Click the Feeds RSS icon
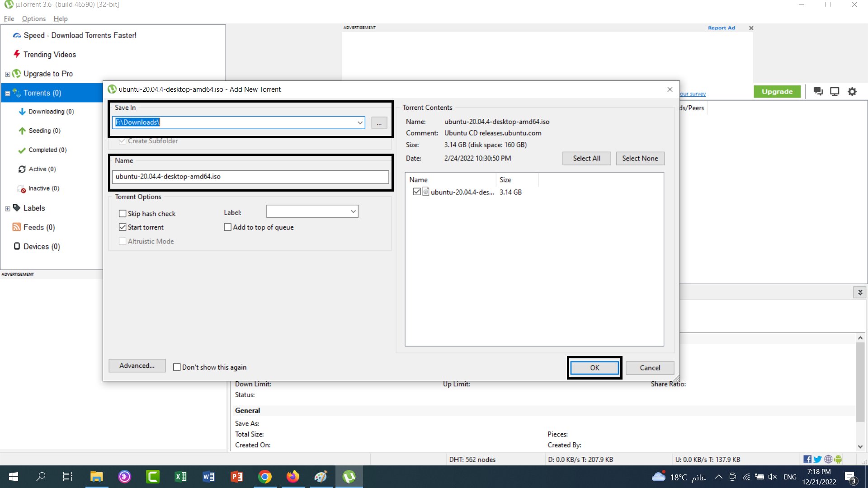The height and width of the screenshot is (488, 868). pyautogui.click(x=17, y=227)
